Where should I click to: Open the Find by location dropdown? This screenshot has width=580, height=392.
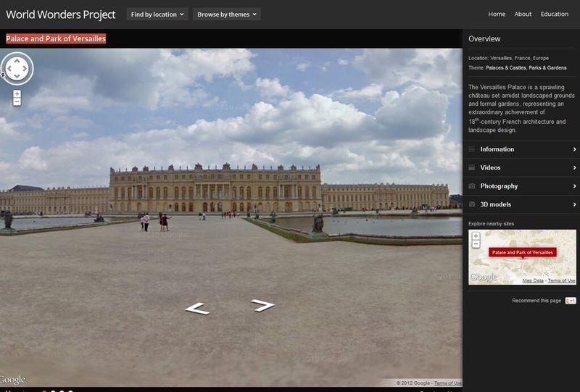point(157,14)
